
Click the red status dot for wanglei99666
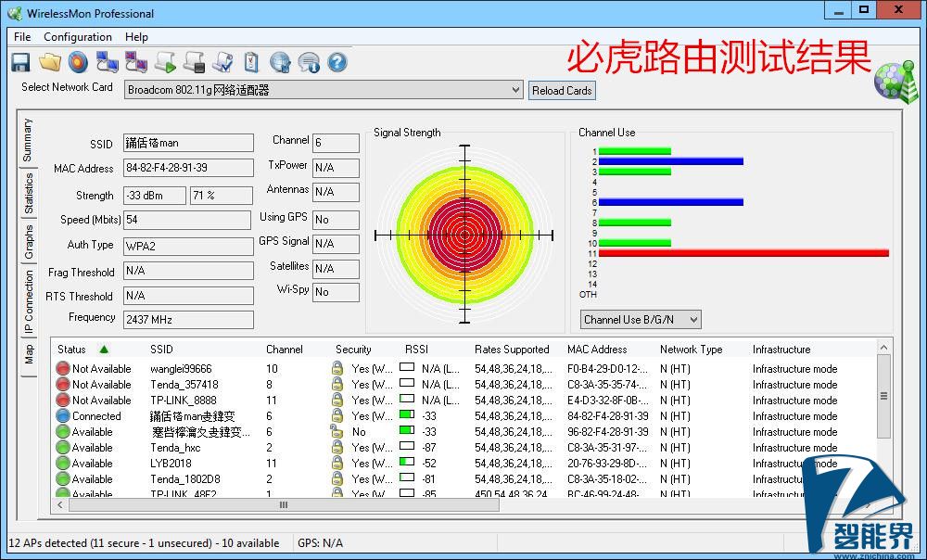63,368
